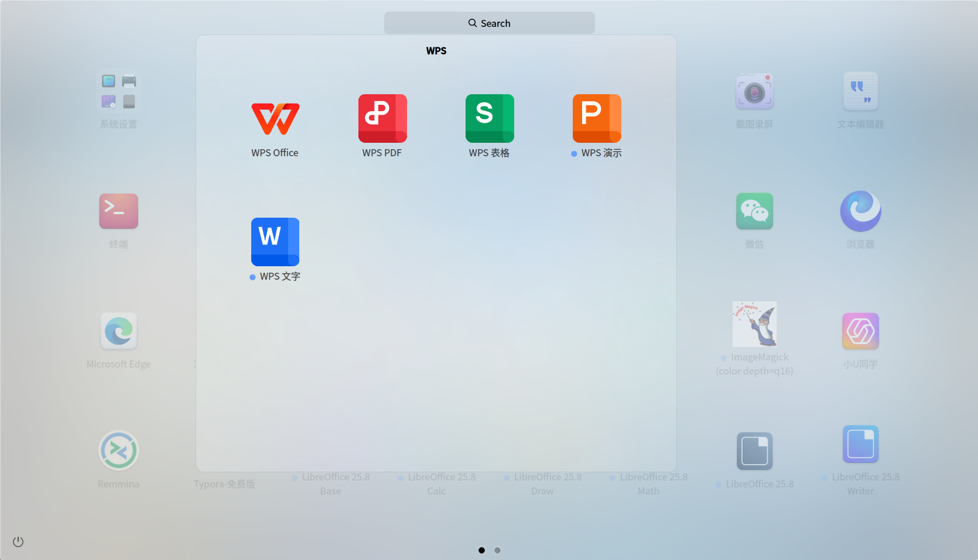
Task: Click the WPS folder title
Action: (436, 51)
